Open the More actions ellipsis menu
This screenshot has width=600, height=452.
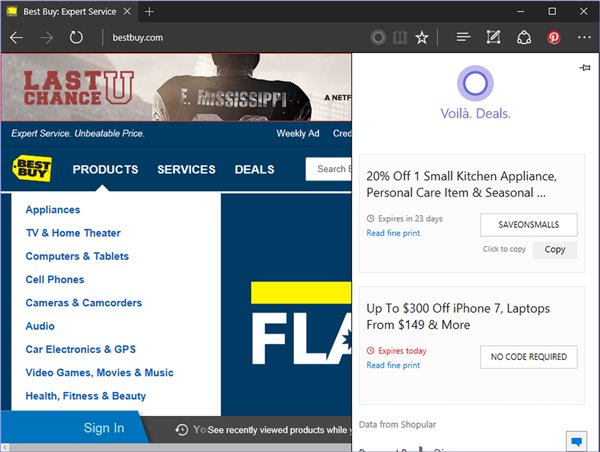pyautogui.click(x=584, y=37)
